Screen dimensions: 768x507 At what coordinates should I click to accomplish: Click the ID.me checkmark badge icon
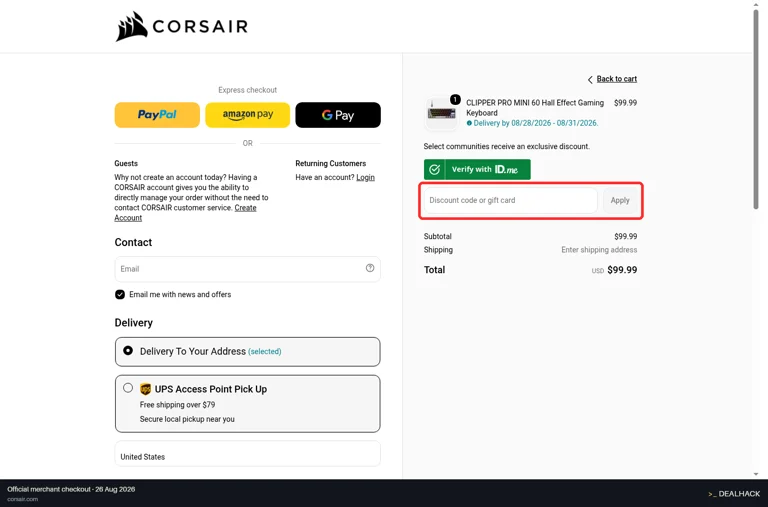pos(434,169)
